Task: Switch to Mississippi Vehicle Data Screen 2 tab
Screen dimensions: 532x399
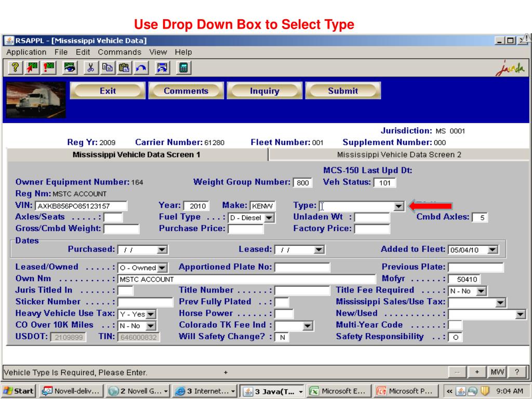Action: click(398, 154)
